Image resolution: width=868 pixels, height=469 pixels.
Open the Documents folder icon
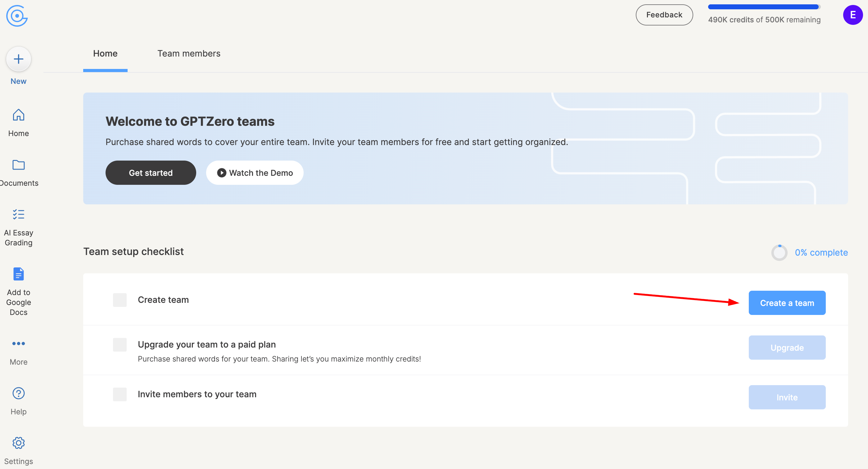pos(19,165)
